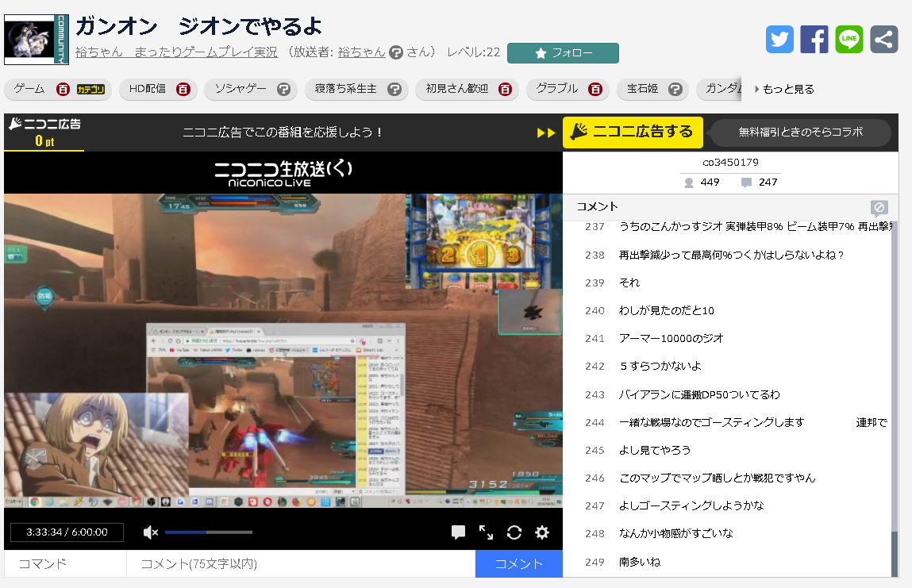912x588 pixels.
Task: Select the ソシャゲー tag
Action: point(241,88)
